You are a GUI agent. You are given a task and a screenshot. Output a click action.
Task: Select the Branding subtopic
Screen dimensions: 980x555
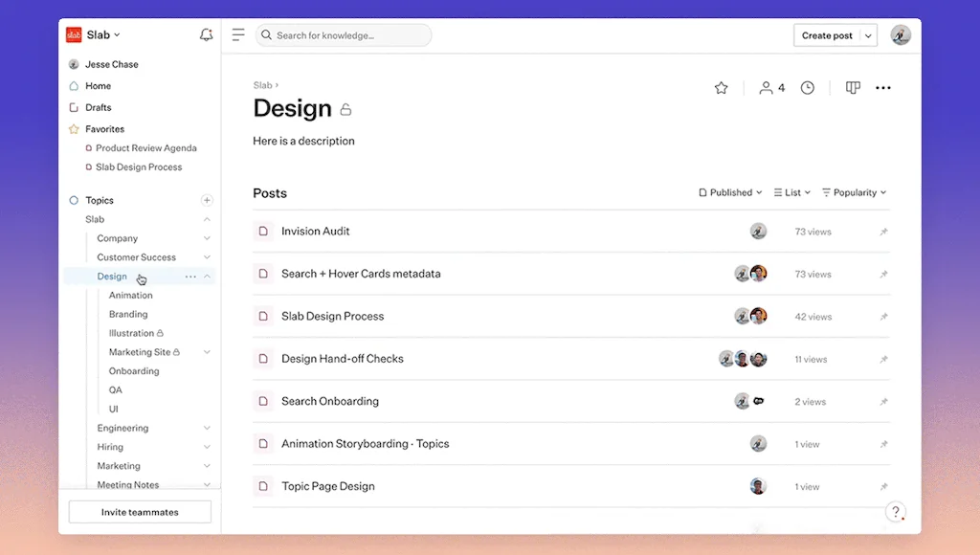126,314
